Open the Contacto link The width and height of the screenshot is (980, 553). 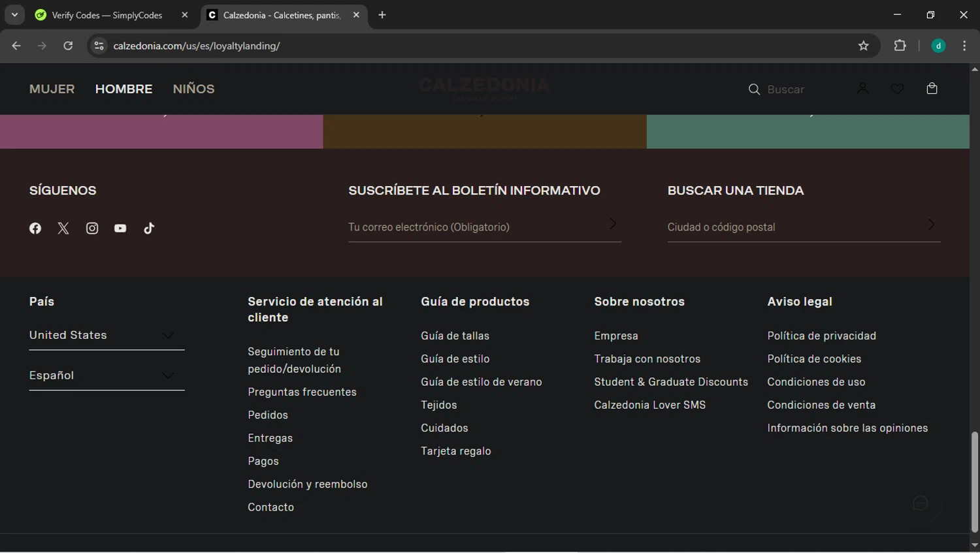point(270,507)
